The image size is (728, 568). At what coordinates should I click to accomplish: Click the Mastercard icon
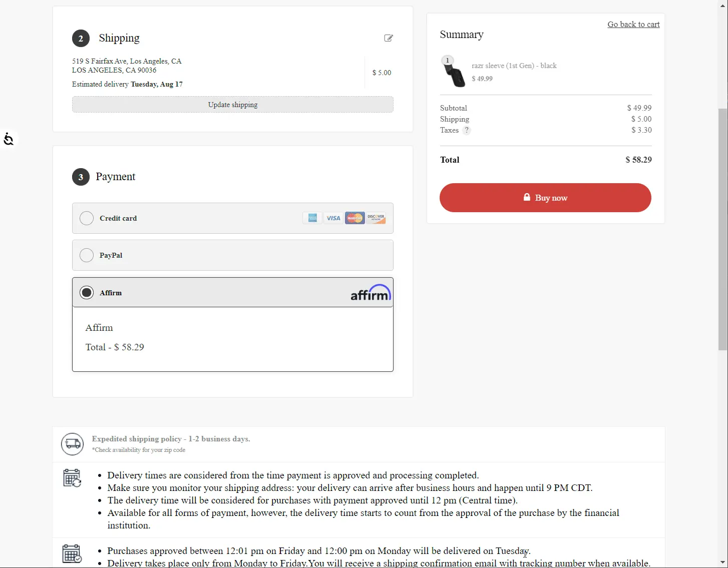click(x=354, y=218)
